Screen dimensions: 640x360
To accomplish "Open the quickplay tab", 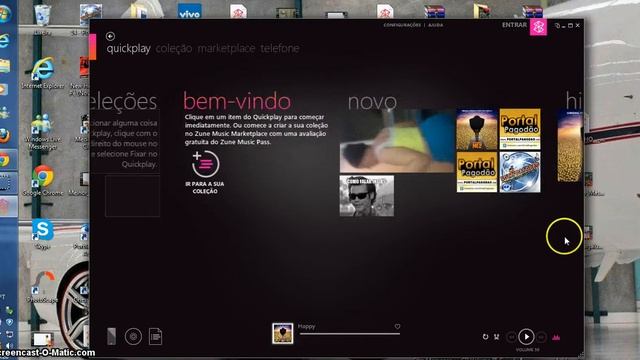I will pyautogui.click(x=129, y=49).
